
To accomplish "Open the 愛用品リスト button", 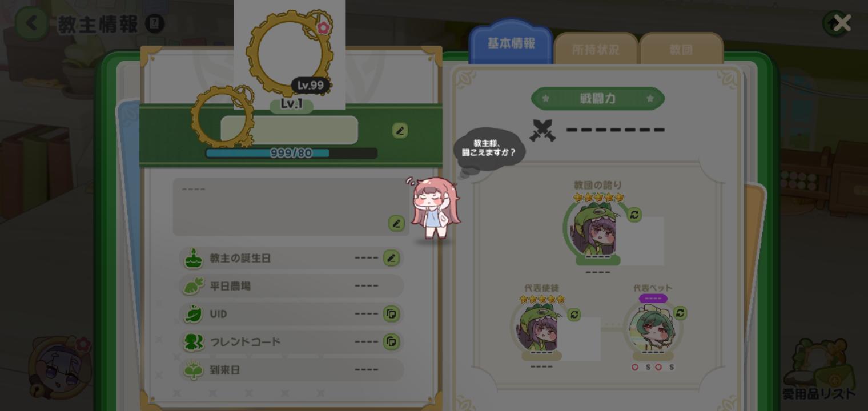I will (x=818, y=369).
